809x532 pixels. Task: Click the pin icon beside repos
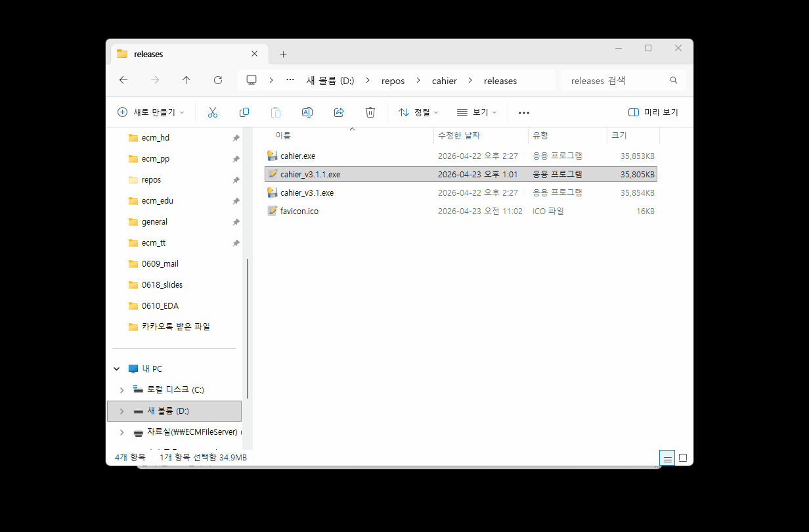[236, 180]
